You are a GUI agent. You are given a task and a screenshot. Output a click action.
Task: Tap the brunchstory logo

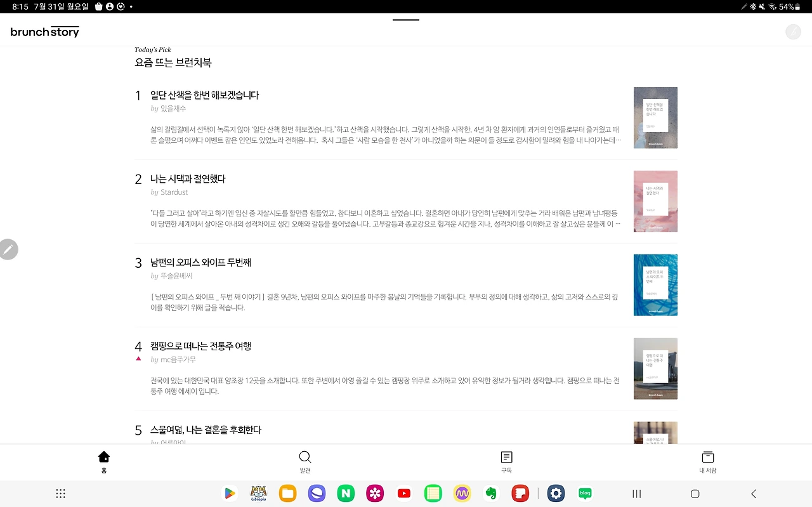pyautogui.click(x=45, y=32)
